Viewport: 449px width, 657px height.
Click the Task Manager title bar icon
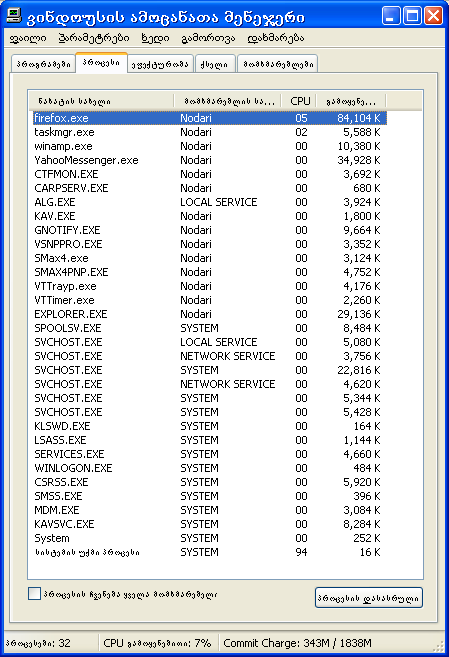[14, 16]
